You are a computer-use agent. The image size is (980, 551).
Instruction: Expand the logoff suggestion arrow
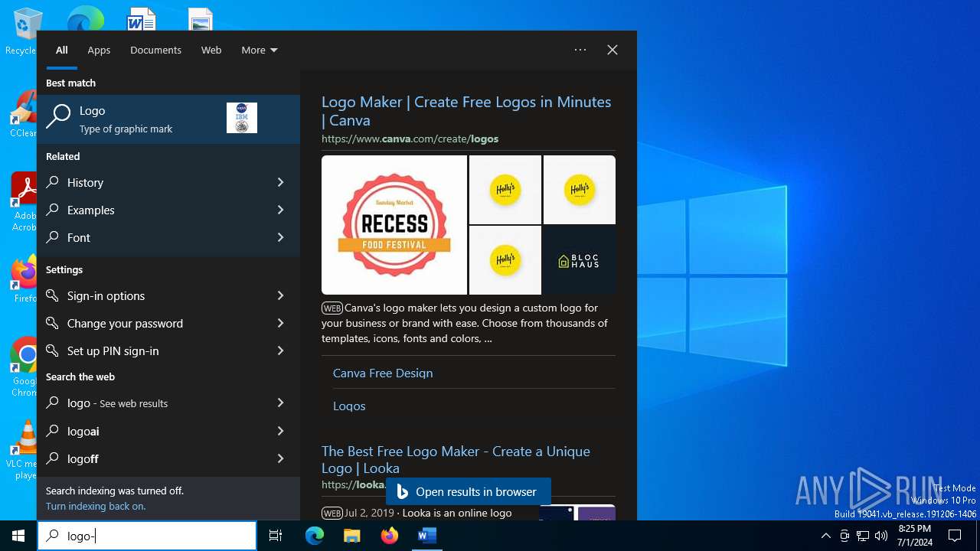click(x=280, y=458)
